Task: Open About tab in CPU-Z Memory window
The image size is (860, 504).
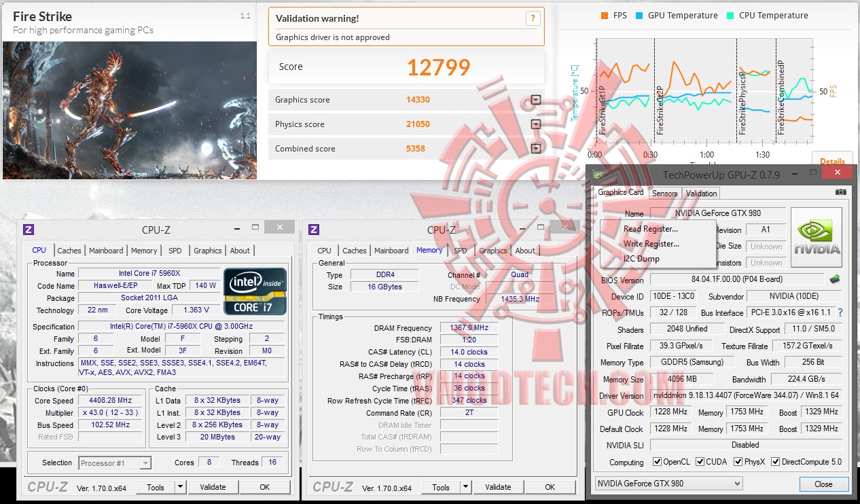Action: coord(525,251)
